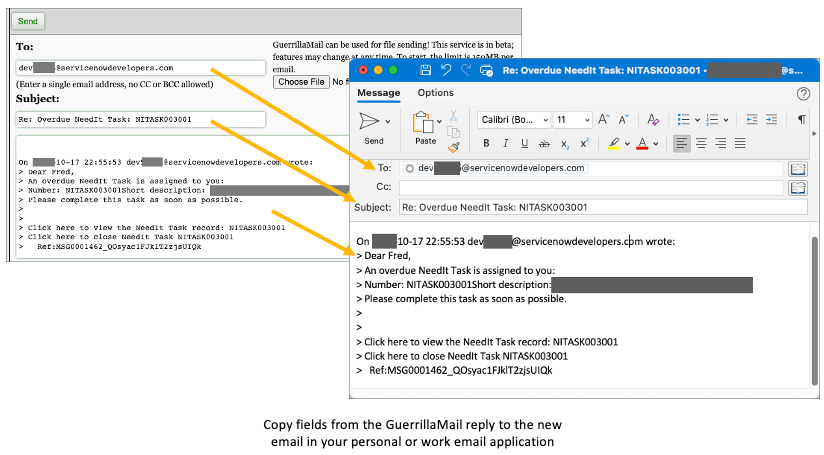Click the red font color swatch
The height and width of the screenshot is (455, 824).
[x=642, y=143]
